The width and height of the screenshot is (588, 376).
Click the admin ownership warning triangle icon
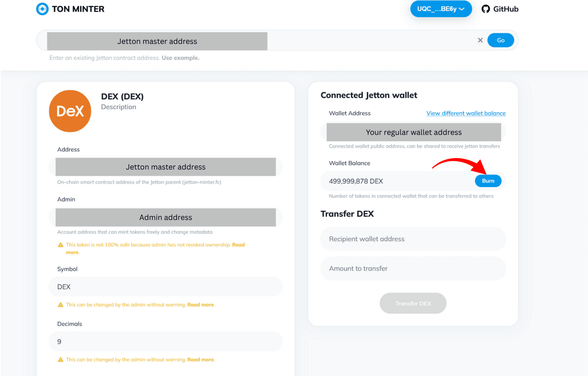(61, 245)
